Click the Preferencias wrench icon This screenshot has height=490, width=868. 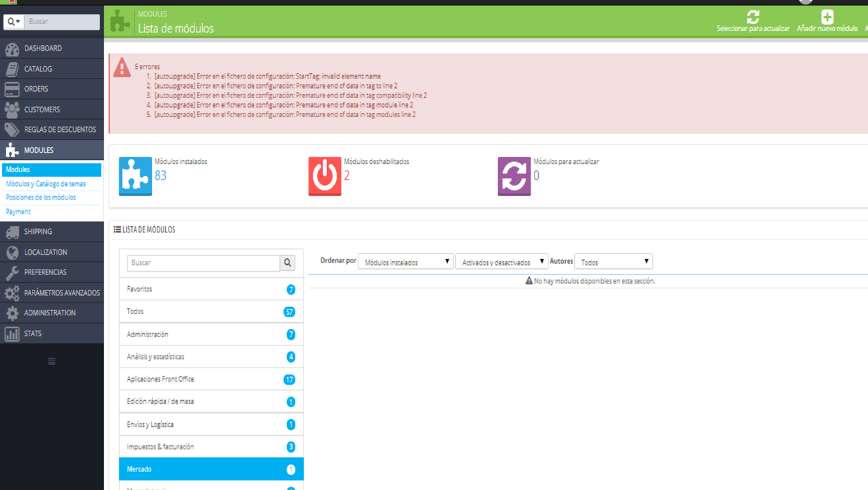click(x=12, y=273)
